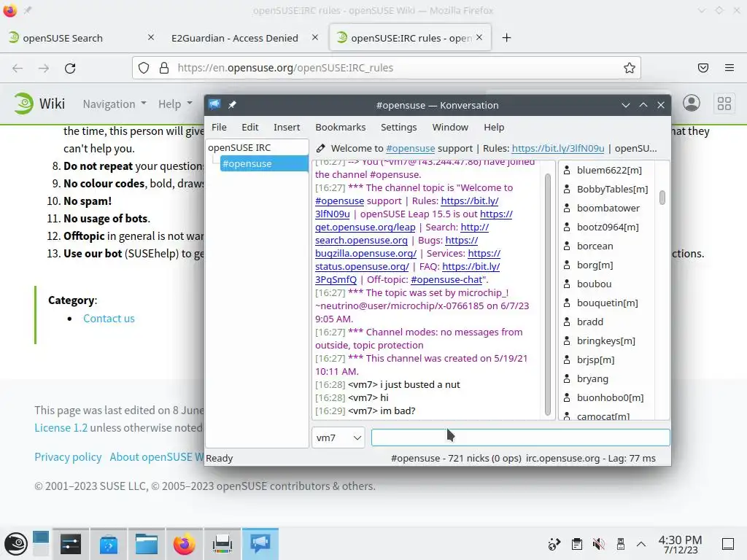Screen dimensions: 747x560
Task: Click the user icon beside boombatower
Action: point(567,208)
